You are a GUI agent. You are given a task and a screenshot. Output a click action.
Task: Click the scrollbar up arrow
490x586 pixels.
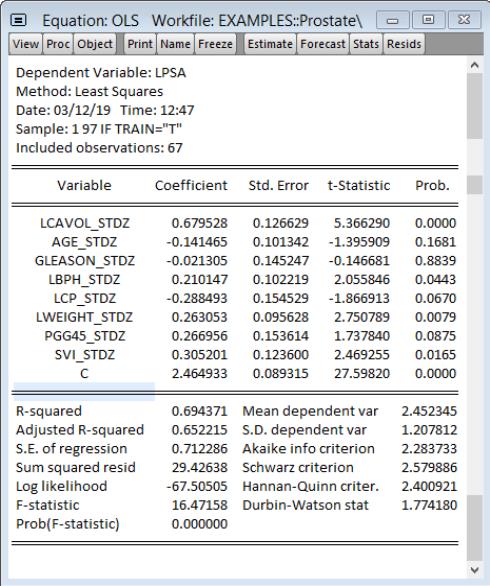pos(475,65)
